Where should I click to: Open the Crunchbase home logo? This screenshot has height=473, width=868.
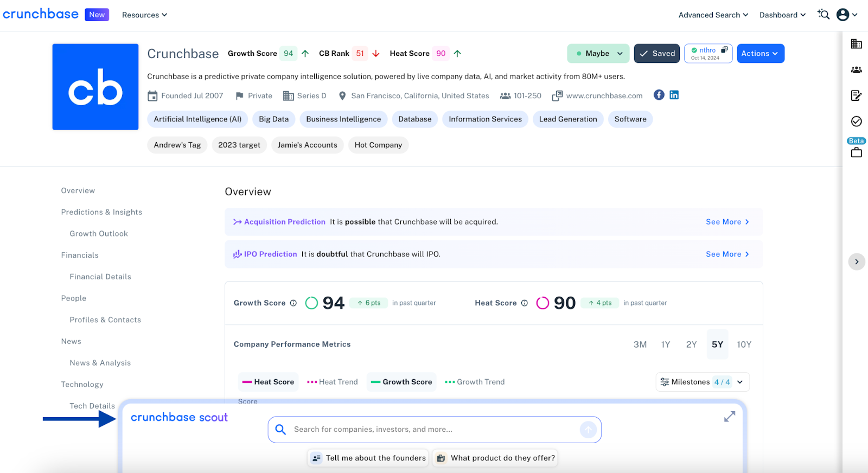pyautogui.click(x=41, y=14)
